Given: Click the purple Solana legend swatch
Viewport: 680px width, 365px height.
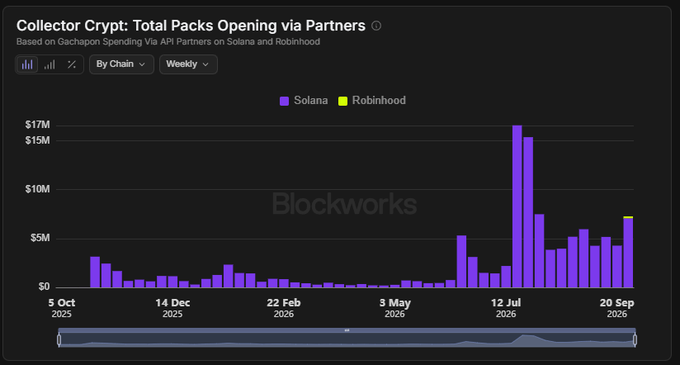Looking at the screenshot, I should click(284, 101).
